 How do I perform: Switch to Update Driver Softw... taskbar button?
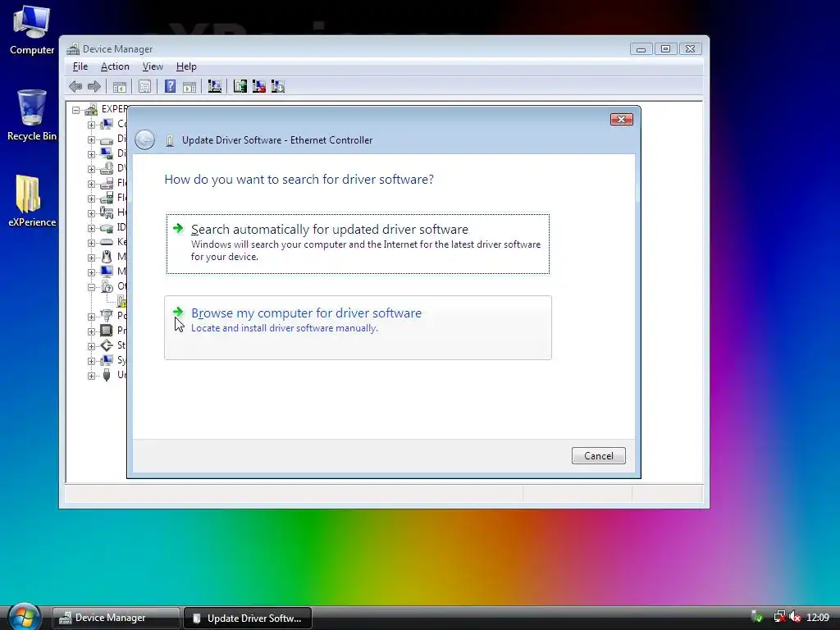[x=248, y=618]
